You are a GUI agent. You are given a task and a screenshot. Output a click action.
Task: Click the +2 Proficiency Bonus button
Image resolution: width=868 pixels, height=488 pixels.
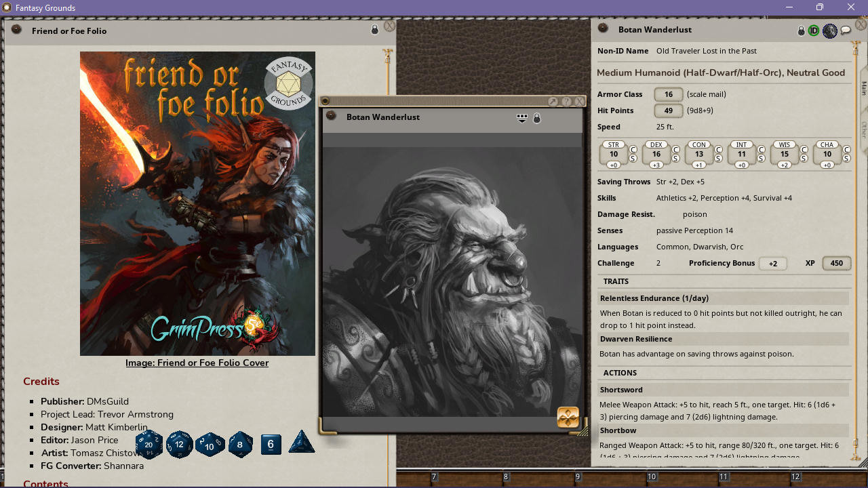pos(773,263)
